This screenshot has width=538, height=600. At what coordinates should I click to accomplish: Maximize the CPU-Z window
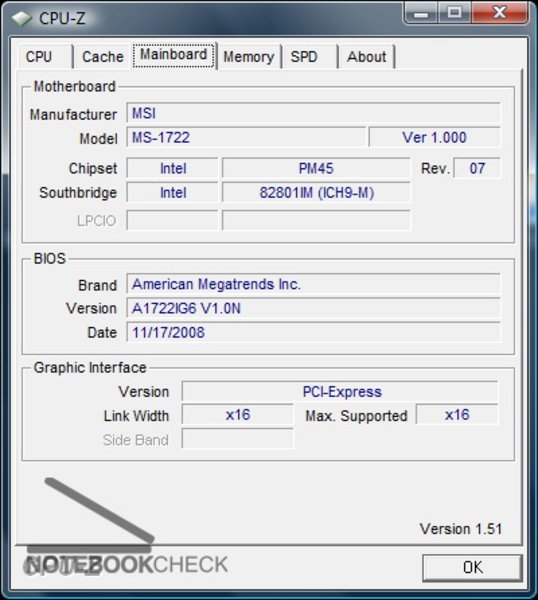coord(455,13)
